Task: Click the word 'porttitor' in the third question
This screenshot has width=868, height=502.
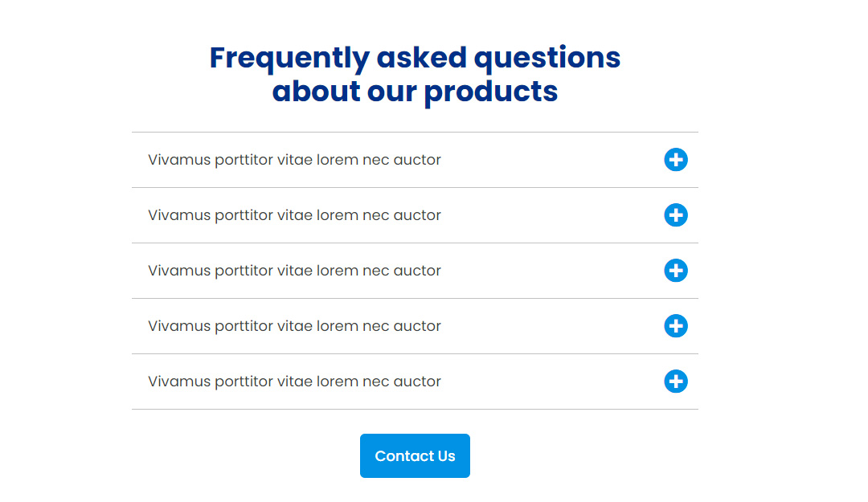Action: pos(244,271)
